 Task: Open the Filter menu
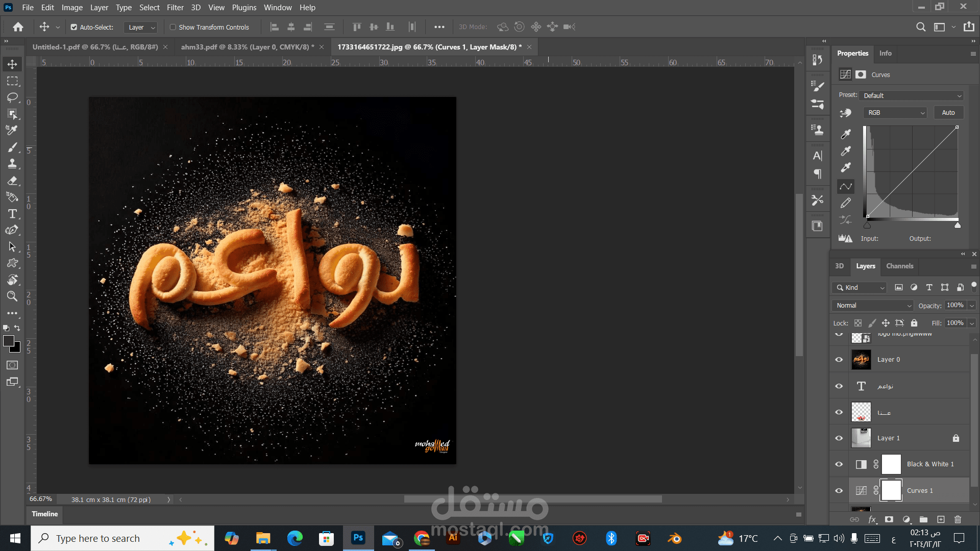click(x=175, y=8)
